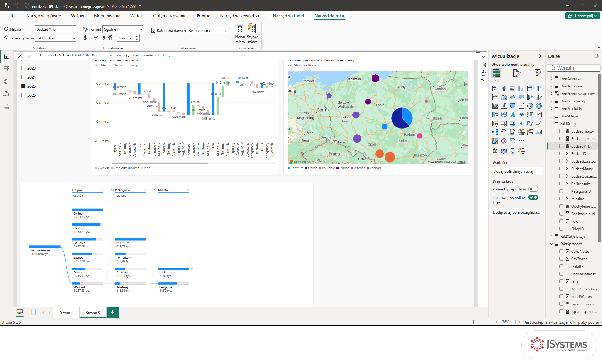Expand the FaktSatysfakcja table
Viewport: 602px width, 364px height.
click(552, 236)
